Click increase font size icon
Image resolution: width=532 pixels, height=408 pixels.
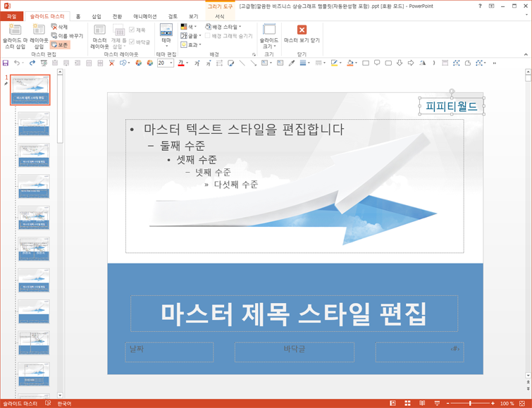197,63
